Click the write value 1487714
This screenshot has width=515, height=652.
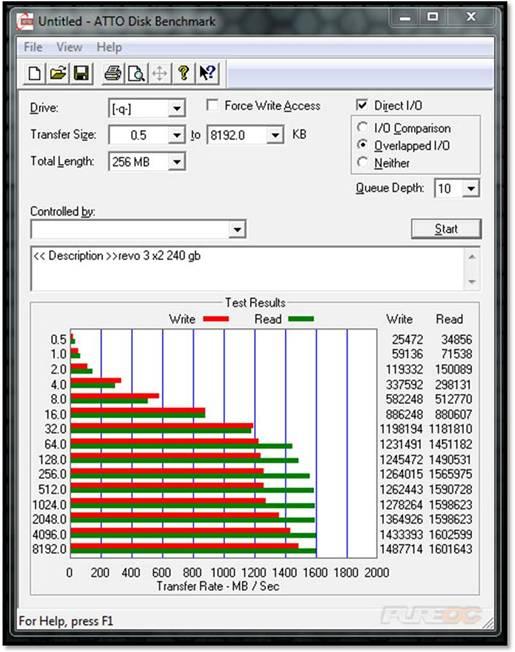(401, 549)
